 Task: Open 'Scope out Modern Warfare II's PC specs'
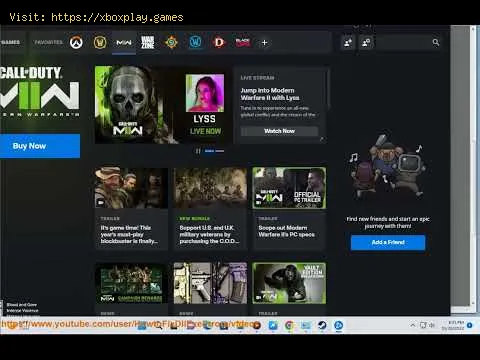[287, 231]
